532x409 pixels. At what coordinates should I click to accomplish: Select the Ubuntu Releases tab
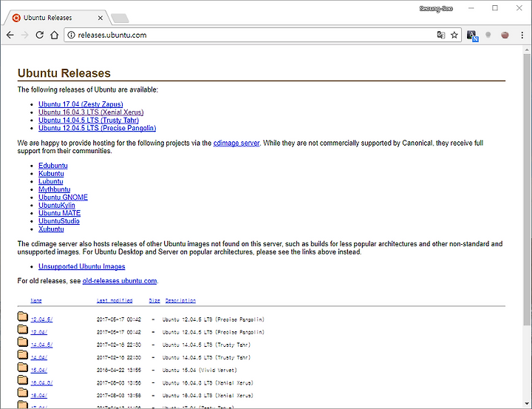pyautogui.click(x=56, y=18)
